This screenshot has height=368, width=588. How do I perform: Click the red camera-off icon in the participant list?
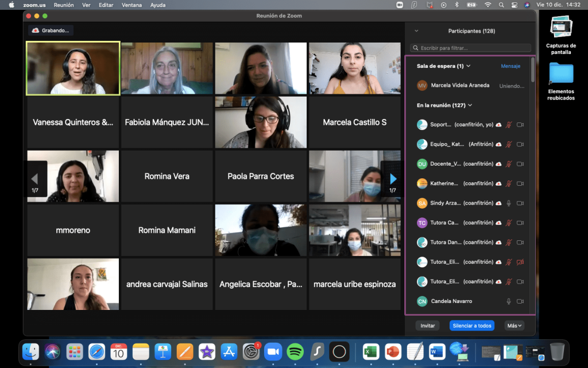(520, 262)
